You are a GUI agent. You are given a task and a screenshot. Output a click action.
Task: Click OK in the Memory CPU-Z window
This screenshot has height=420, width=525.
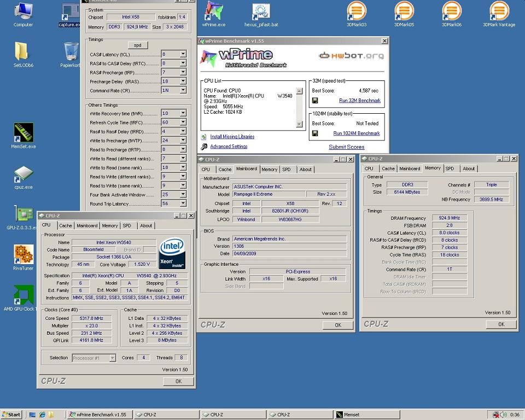click(x=501, y=324)
